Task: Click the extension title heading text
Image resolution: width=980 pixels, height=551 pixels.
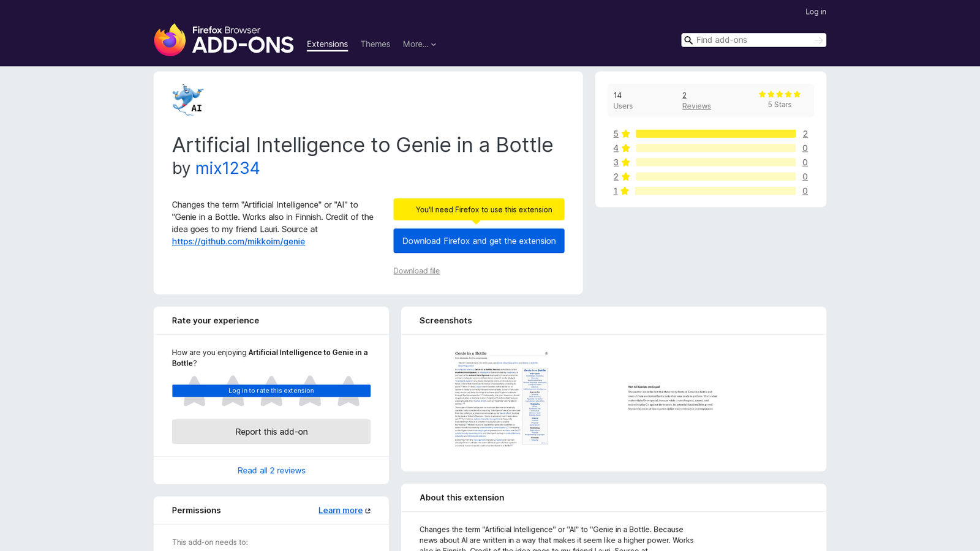Action: (x=363, y=145)
